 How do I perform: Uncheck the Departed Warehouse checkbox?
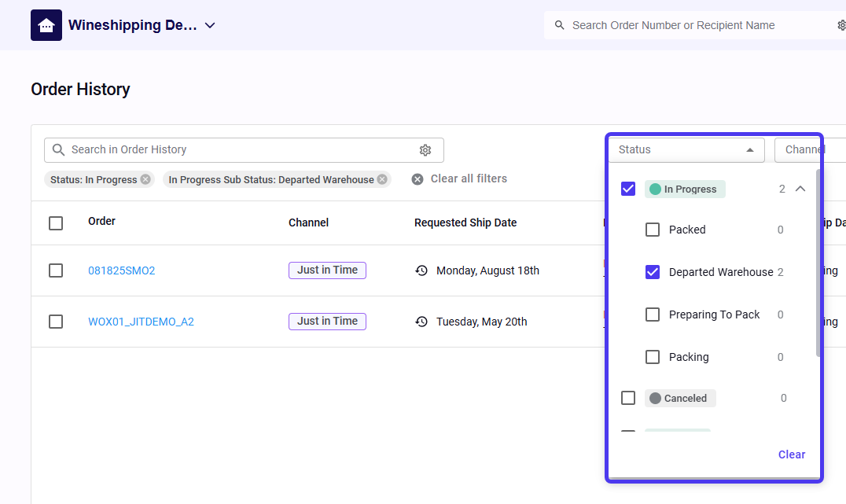653,272
